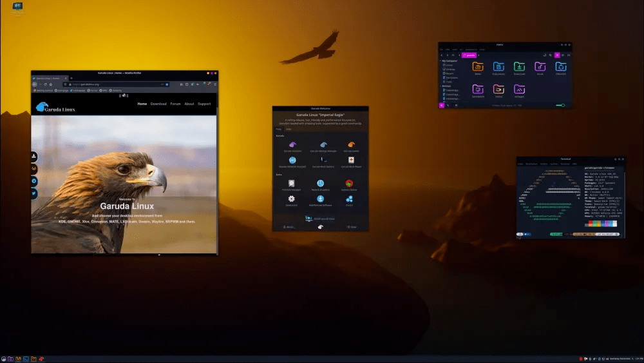Click the Firefox icon in the taskbar
This screenshot has height=363, width=644.
tap(19, 359)
